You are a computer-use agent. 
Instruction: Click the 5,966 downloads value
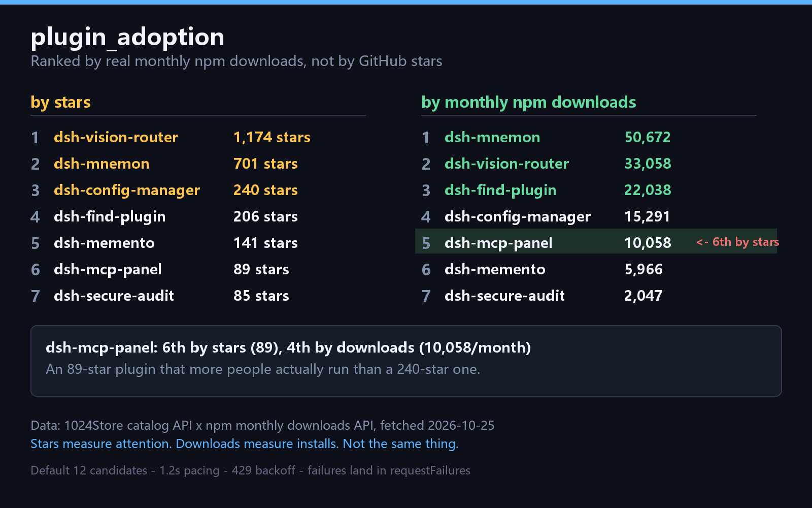click(644, 269)
